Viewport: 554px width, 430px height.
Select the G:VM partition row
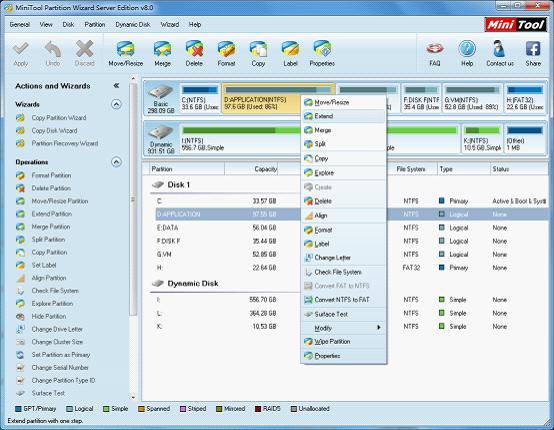coord(352,254)
